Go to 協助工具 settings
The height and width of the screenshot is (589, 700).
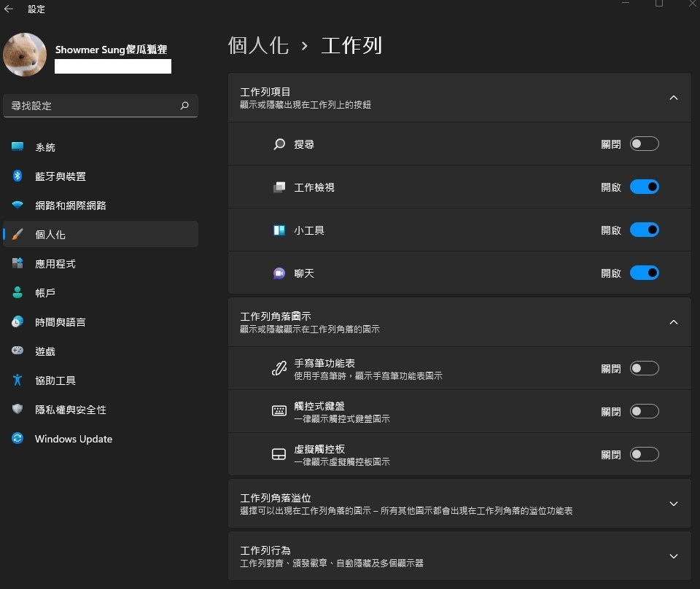101,381
